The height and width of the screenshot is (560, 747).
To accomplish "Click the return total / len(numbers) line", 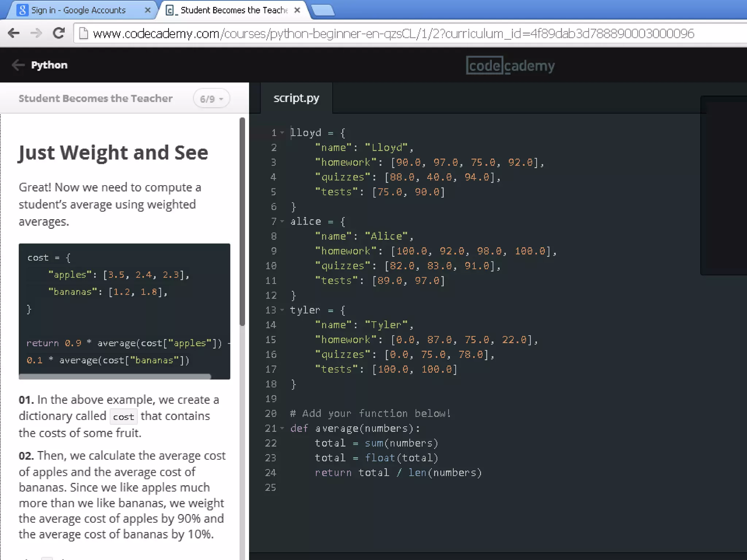I will (x=398, y=472).
